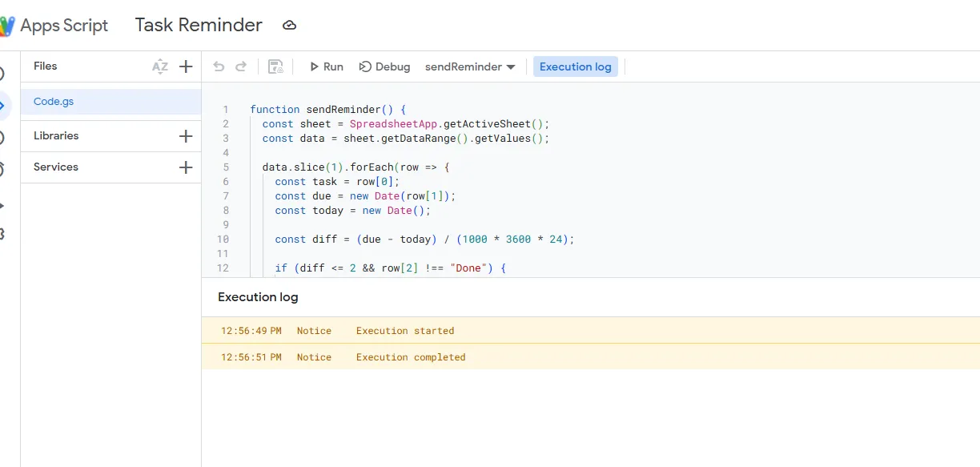Click line number 1 in the gutter
This screenshot has height=467, width=980.
click(226, 109)
